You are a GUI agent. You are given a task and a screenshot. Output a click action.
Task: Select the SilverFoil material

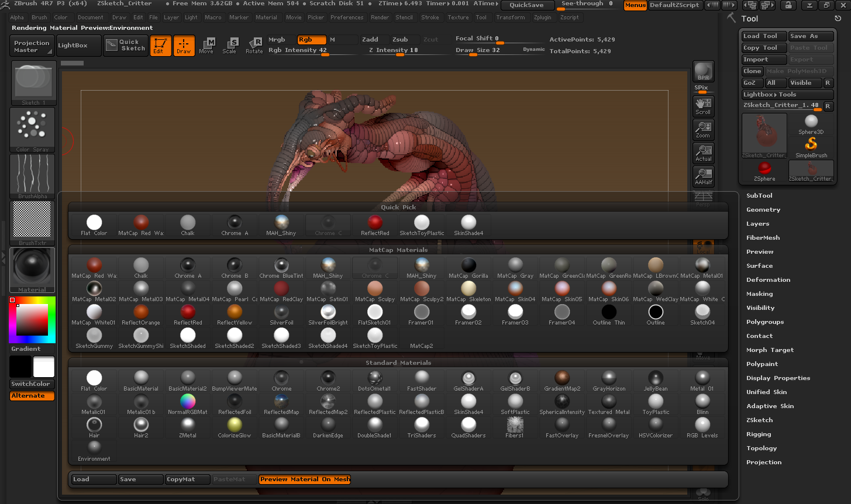(281, 315)
